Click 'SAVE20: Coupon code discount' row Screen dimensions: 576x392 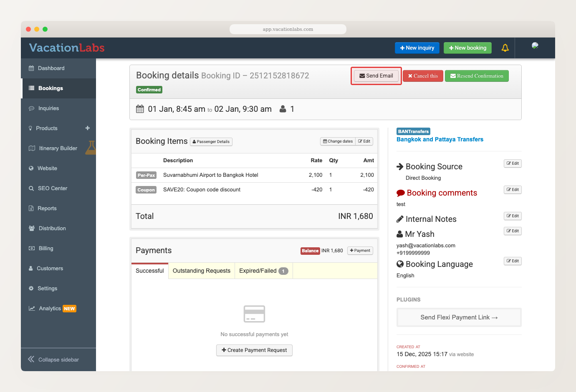point(255,190)
